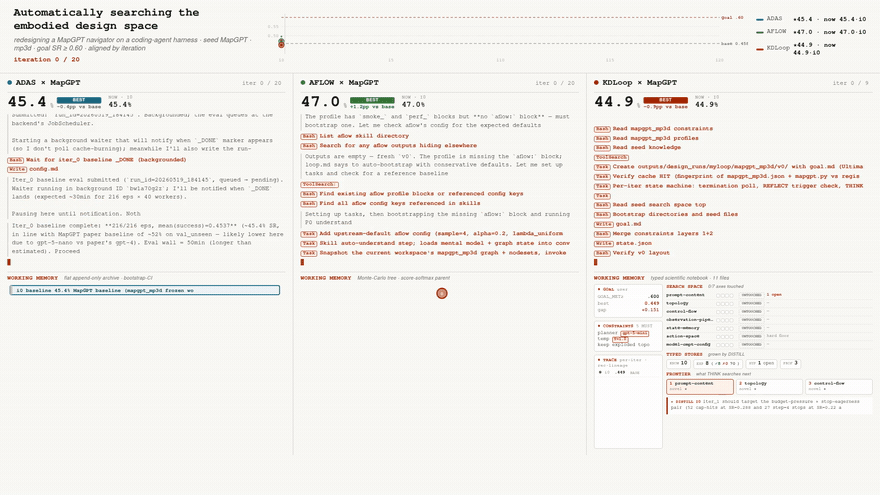
Task: Click 'Read seed search space top' row
Action: [x=650, y=205]
